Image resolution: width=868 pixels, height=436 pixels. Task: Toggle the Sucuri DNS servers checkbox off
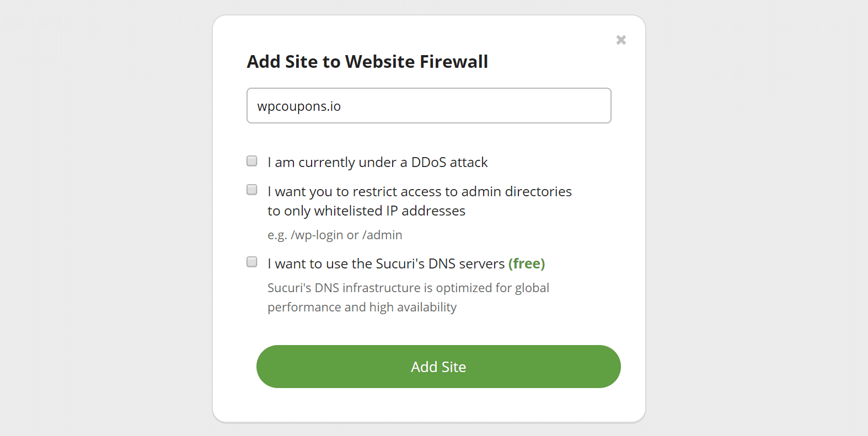251,261
